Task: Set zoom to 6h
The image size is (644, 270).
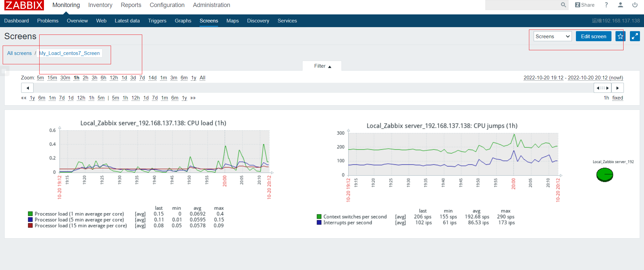Action: click(103, 78)
